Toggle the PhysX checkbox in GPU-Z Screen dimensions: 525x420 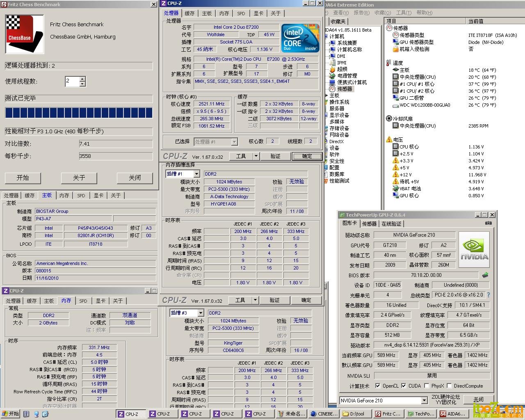pos(427,386)
